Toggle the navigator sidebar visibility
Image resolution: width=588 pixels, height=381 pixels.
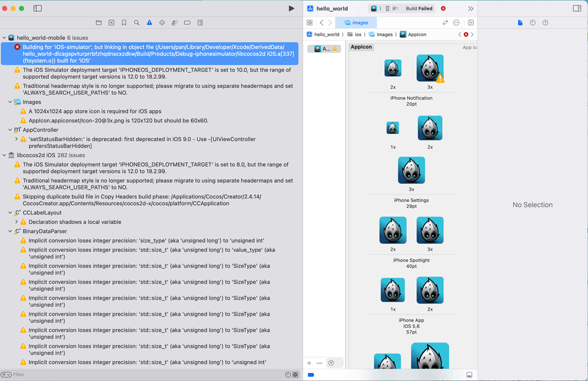click(x=37, y=8)
